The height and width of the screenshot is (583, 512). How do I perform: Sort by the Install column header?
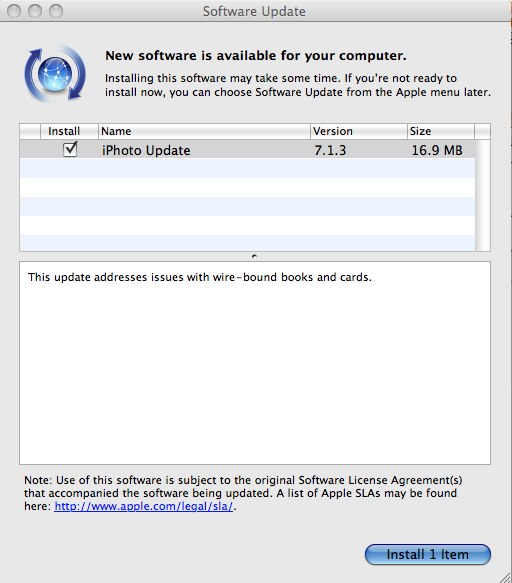pos(69,131)
